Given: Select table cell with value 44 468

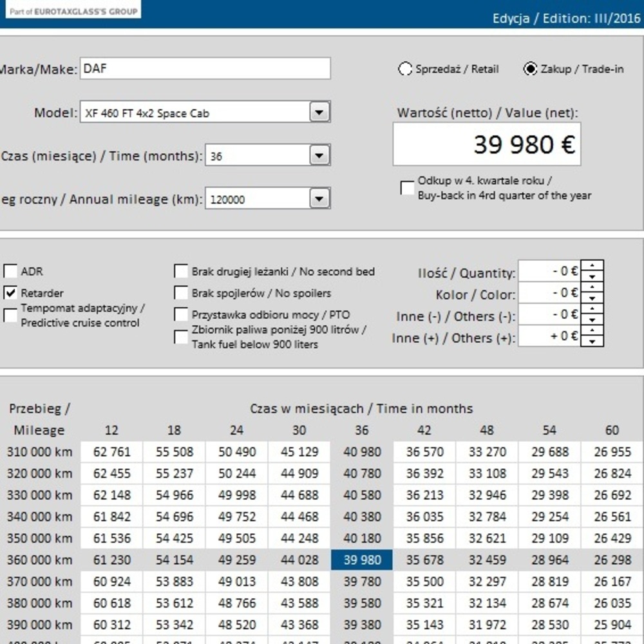Looking at the screenshot, I should (x=299, y=516).
